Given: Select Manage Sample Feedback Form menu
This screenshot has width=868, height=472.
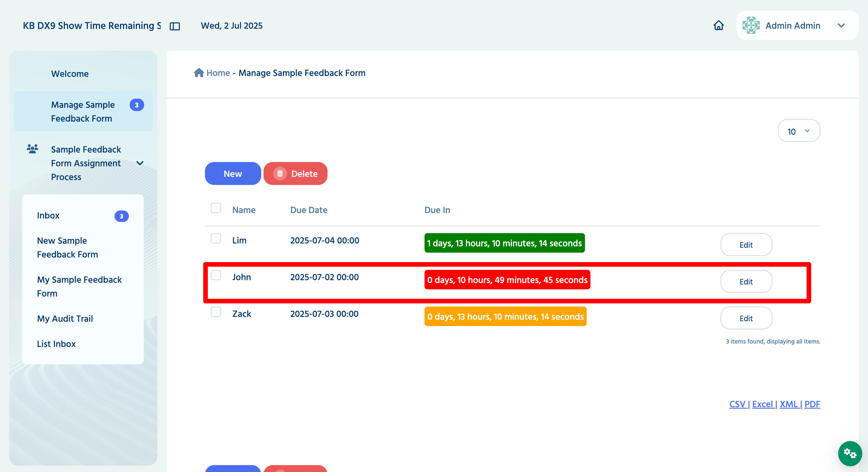Looking at the screenshot, I should 83,112.
